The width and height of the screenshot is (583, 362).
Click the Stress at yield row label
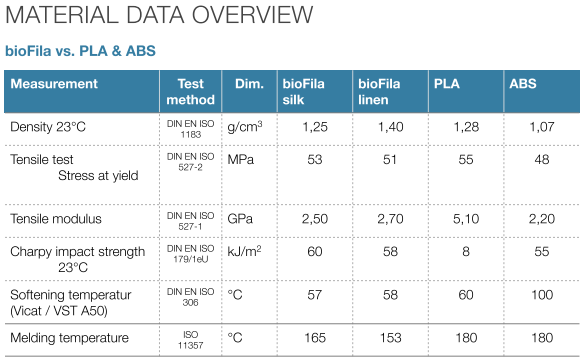[x=98, y=175]
